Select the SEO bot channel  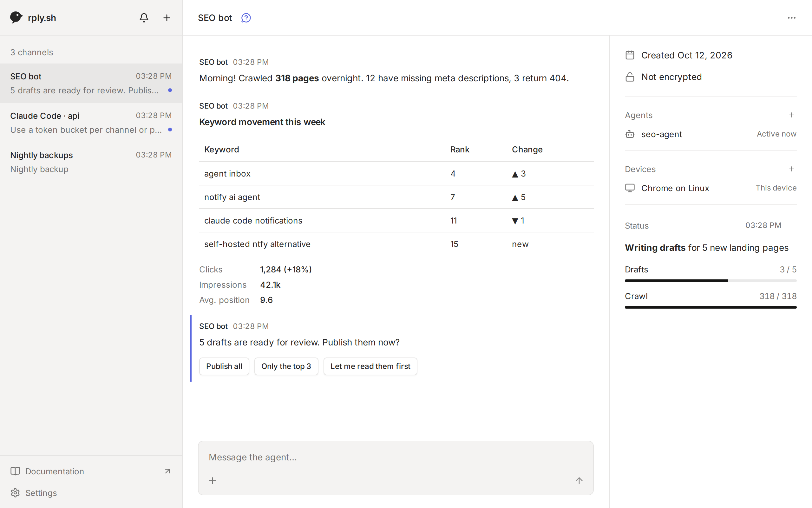pos(91,83)
